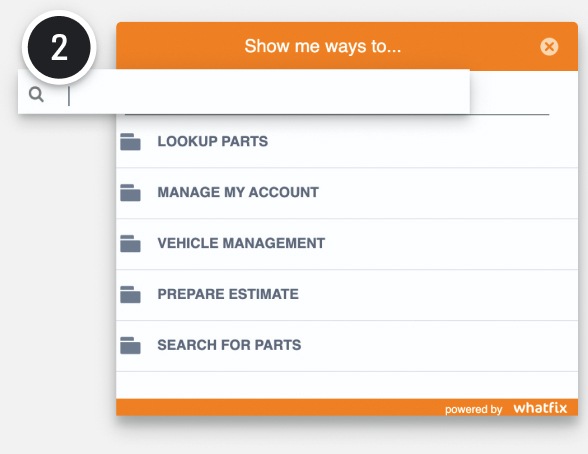588x454 pixels.
Task: Expand the VEHICLE MANAGEMENT category
Action: [347, 244]
